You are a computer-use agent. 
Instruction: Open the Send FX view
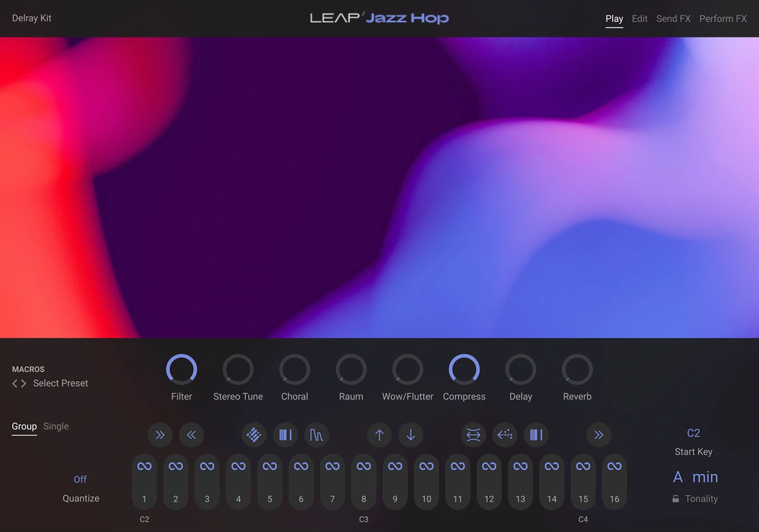point(673,19)
